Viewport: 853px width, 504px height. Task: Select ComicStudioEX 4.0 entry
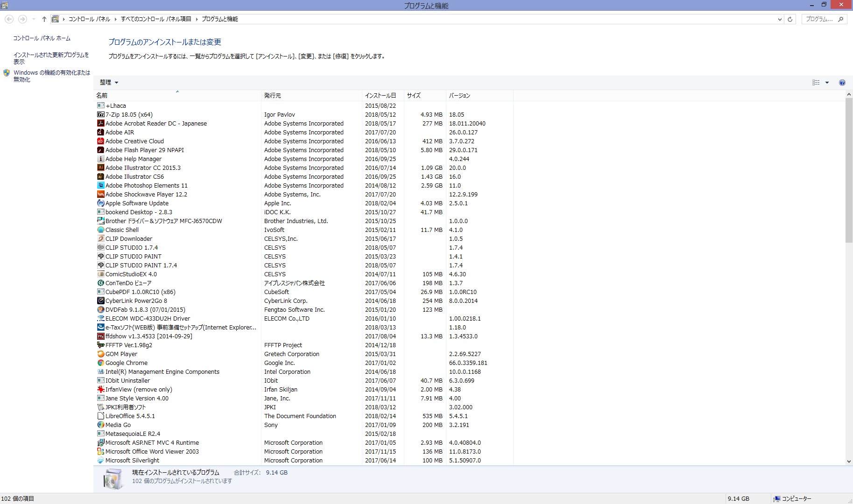304,274
